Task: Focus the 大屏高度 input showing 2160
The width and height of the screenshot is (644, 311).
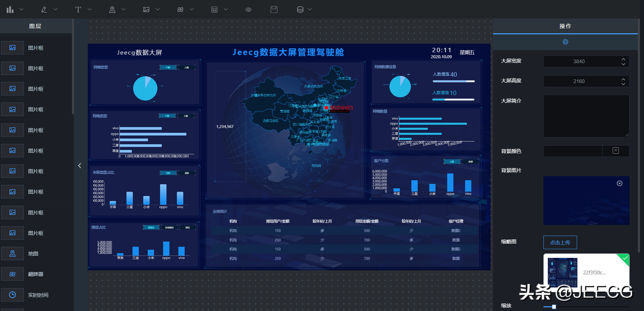Action: click(x=586, y=81)
